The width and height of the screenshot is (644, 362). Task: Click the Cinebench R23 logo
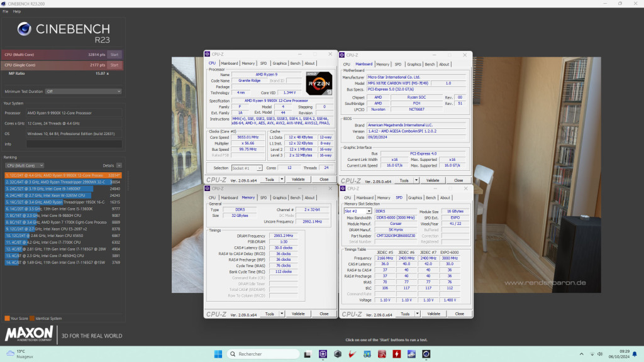click(25, 30)
